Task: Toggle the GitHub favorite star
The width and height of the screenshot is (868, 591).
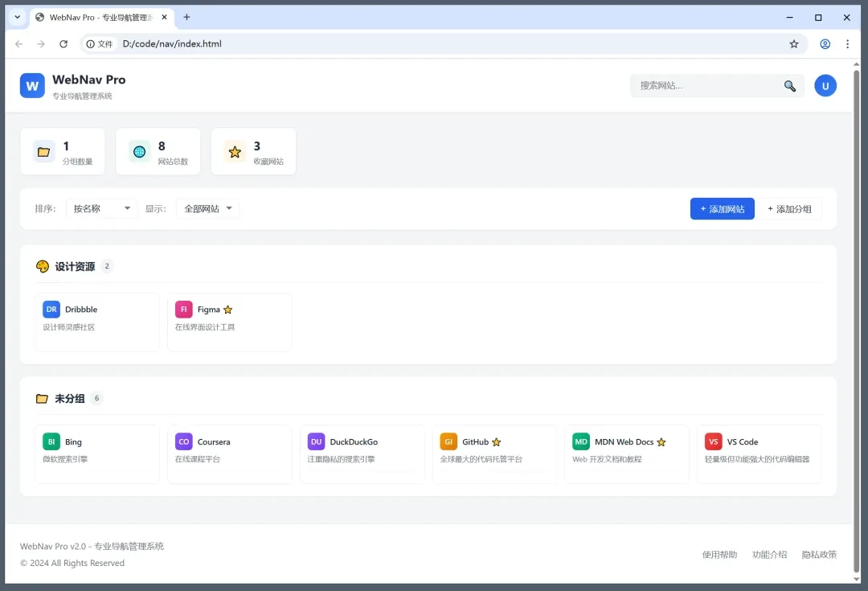Action: pos(496,442)
